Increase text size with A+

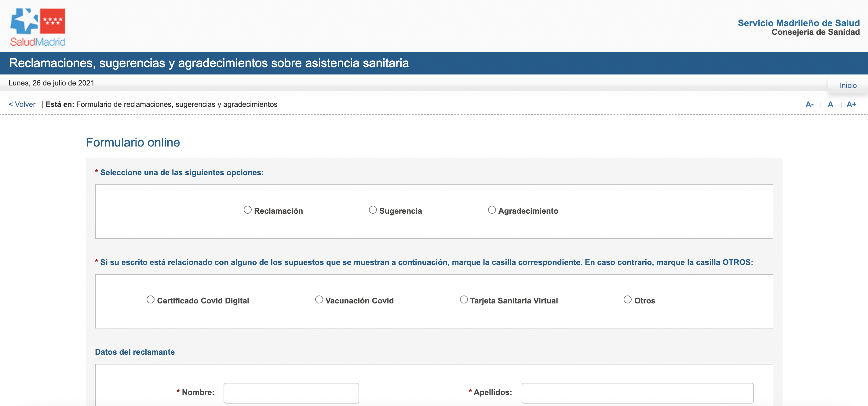pos(851,104)
